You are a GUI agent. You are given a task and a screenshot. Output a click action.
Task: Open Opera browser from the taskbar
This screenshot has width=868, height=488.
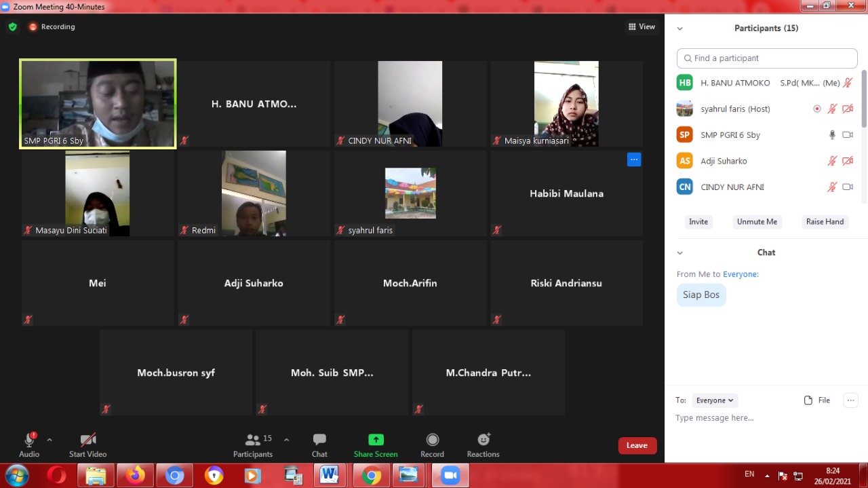[57, 476]
